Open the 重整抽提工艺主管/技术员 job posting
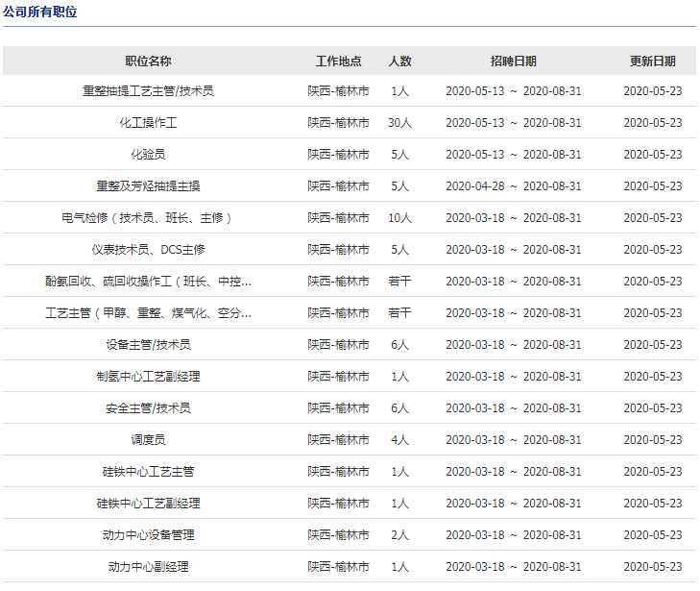 pyautogui.click(x=148, y=91)
